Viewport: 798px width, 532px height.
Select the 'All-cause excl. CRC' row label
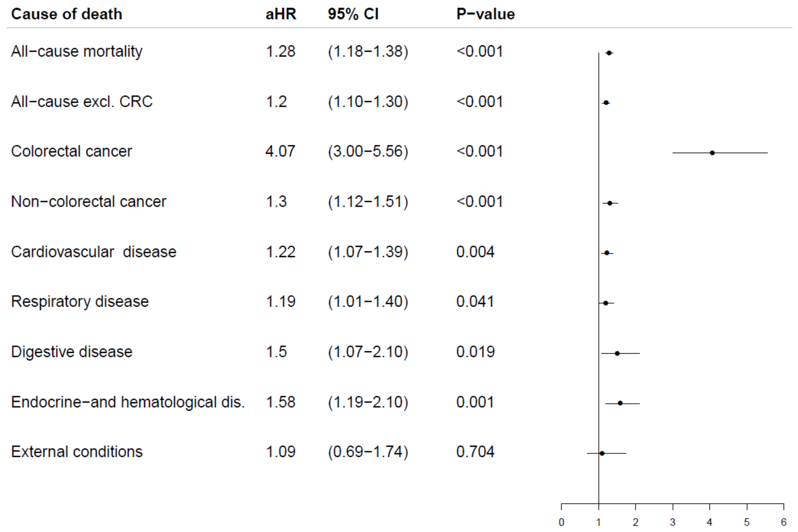pos(82,101)
